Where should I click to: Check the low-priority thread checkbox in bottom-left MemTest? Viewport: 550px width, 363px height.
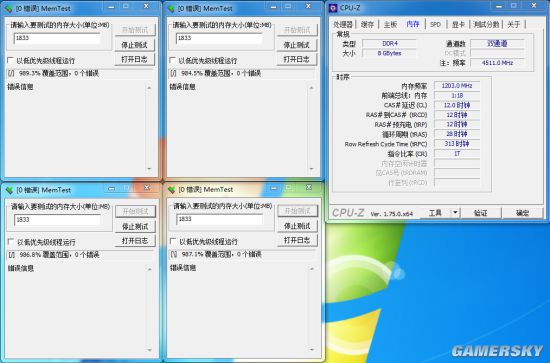coord(11,242)
